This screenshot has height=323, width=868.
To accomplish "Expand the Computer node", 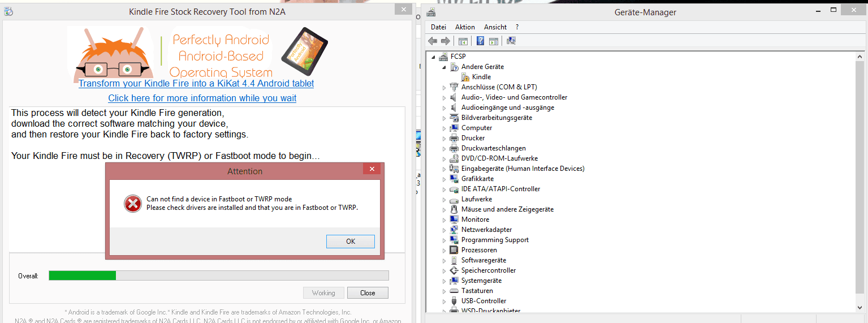I will [x=444, y=128].
